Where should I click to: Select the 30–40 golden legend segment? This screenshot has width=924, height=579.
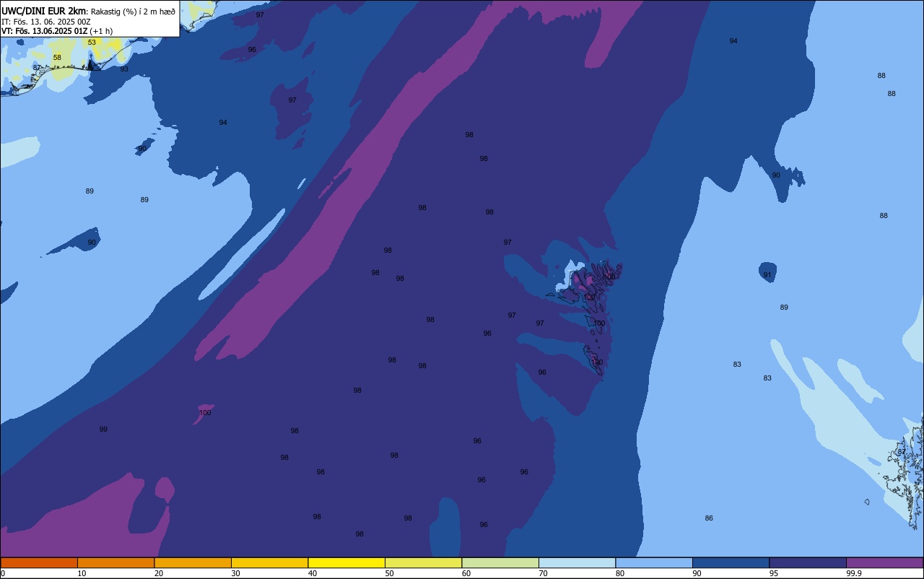269,562
